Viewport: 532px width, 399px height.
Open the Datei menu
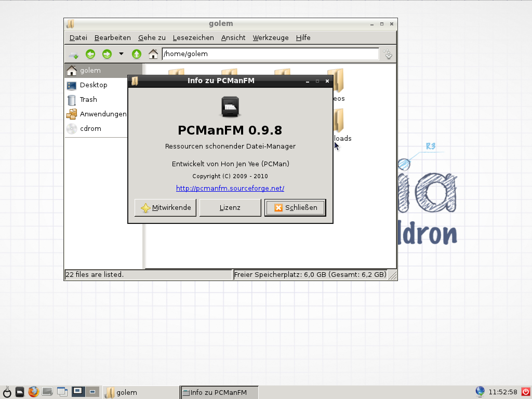tap(78, 37)
